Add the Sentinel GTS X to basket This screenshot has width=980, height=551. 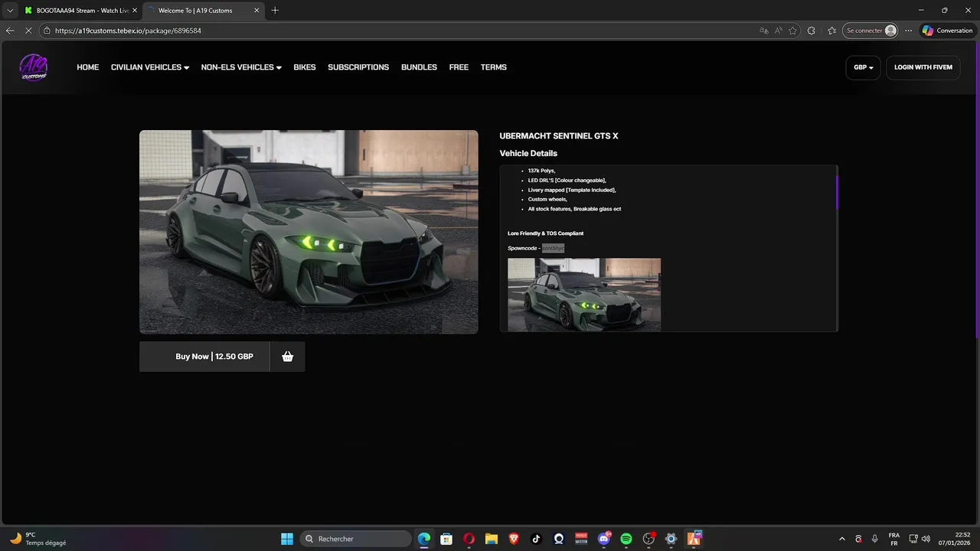coord(288,357)
